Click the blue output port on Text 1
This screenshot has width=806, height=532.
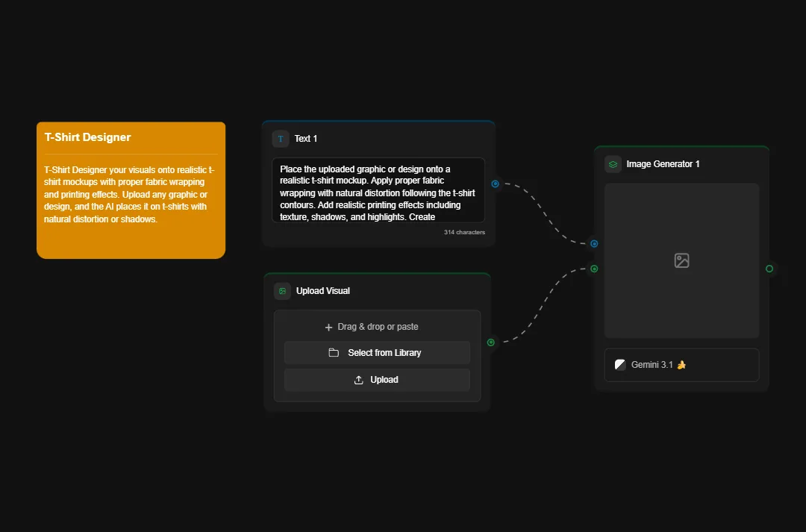pos(494,183)
